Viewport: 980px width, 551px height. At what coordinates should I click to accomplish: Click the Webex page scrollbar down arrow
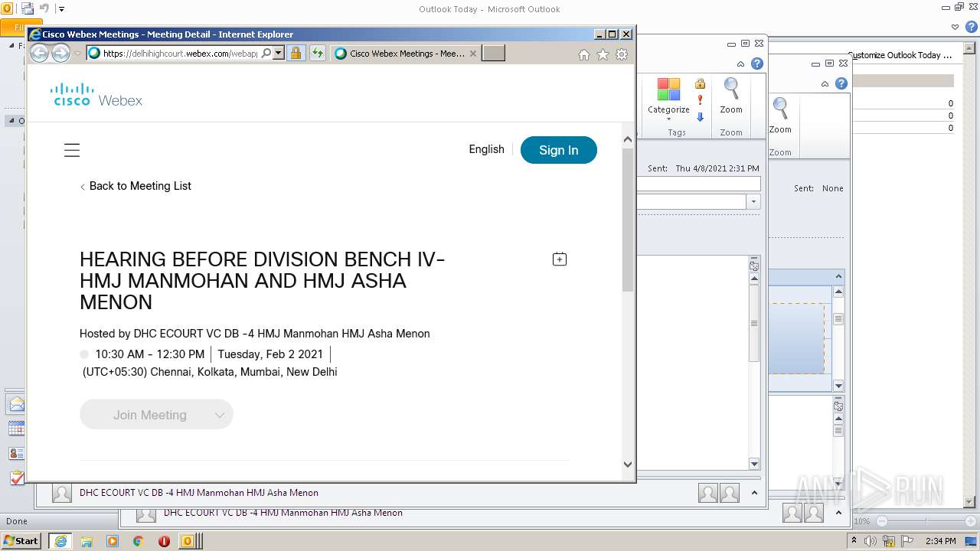(x=628, y=464)
